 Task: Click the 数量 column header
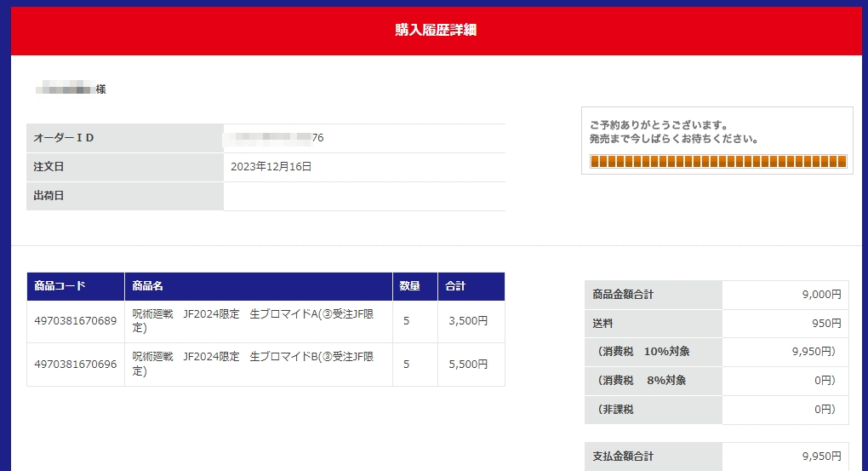[x=415, y=286]
